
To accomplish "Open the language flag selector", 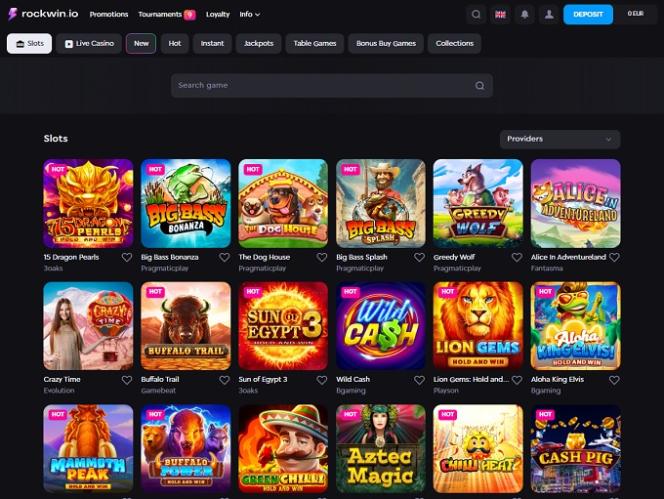I will click(x=500, y=14).
